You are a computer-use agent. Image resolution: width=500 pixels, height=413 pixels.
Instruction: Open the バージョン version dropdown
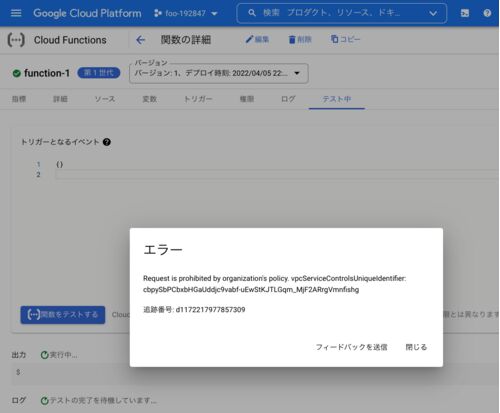point(219,73)
